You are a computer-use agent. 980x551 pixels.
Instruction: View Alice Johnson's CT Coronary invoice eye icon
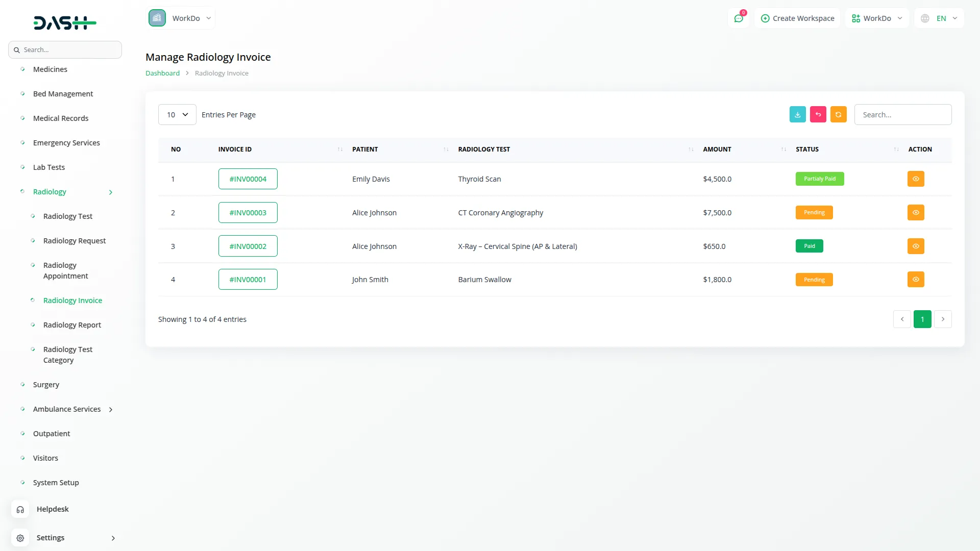point(916,213)
